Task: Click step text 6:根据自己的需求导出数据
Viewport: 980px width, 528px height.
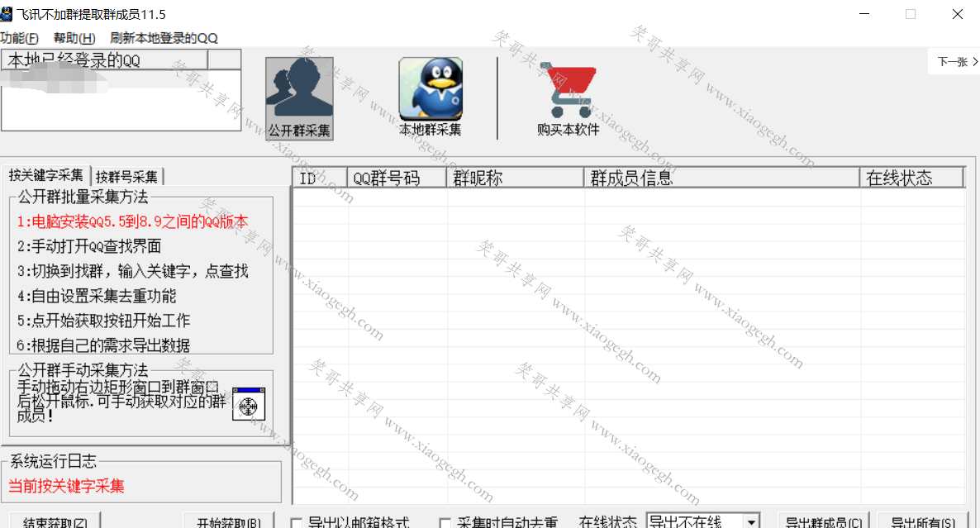Action: pyautogui.click(x=103, y=345)
